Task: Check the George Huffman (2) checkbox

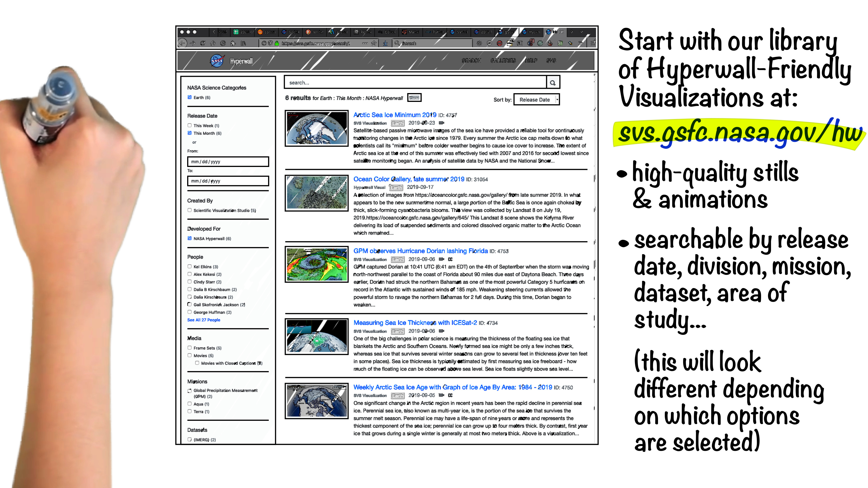Action: coord(189,312)
